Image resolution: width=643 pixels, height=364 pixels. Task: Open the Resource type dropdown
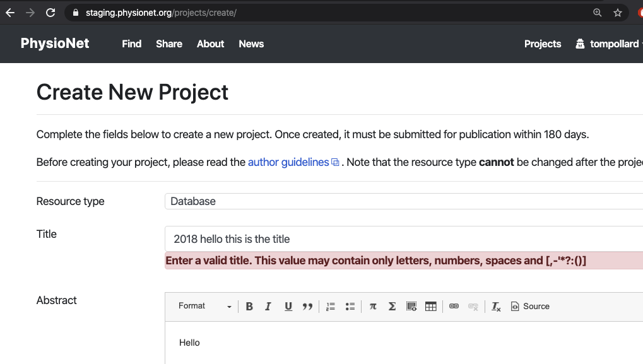pyautogui.click(x=404, y=201)
